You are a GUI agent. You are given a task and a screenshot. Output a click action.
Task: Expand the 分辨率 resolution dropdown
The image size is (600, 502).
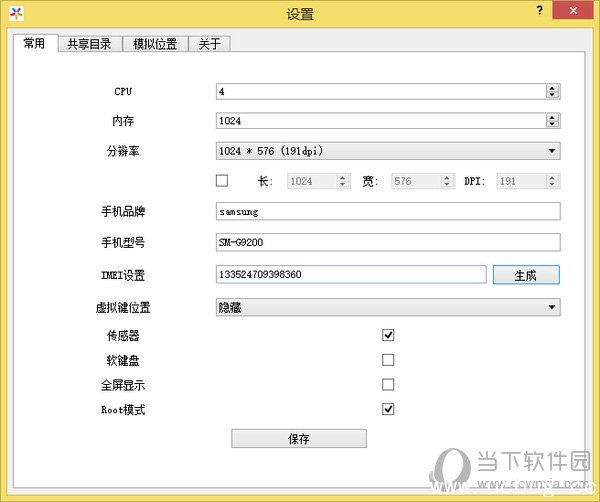tap(388, 151)
